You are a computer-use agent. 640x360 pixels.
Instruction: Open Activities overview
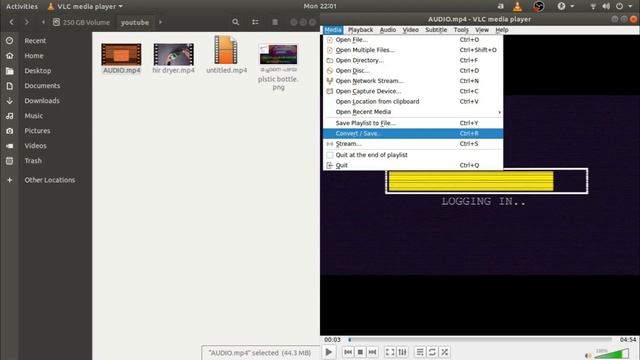22,6
